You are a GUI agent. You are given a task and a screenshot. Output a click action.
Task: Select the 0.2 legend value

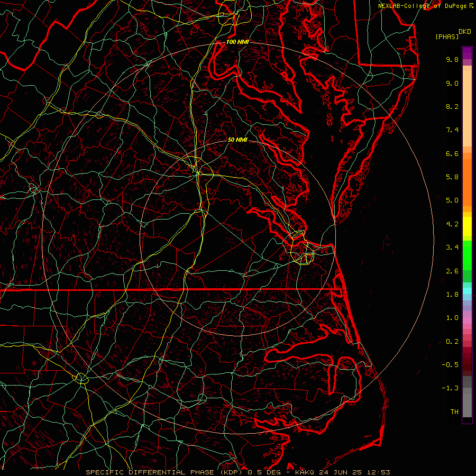(452, 342)
